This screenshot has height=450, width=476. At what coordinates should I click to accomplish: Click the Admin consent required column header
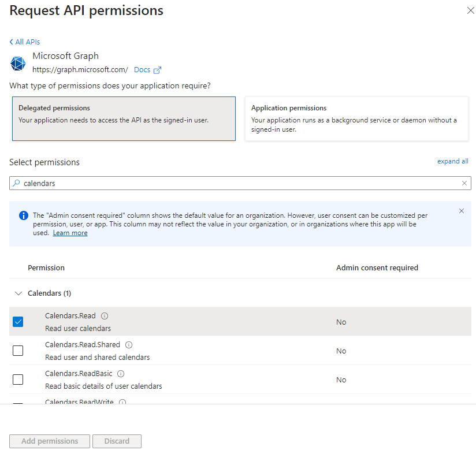coord(377,268)
